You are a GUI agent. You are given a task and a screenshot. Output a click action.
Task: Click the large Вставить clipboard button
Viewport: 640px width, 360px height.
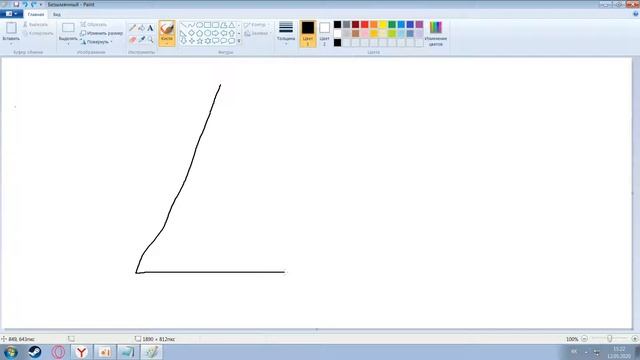pos(11,31)
